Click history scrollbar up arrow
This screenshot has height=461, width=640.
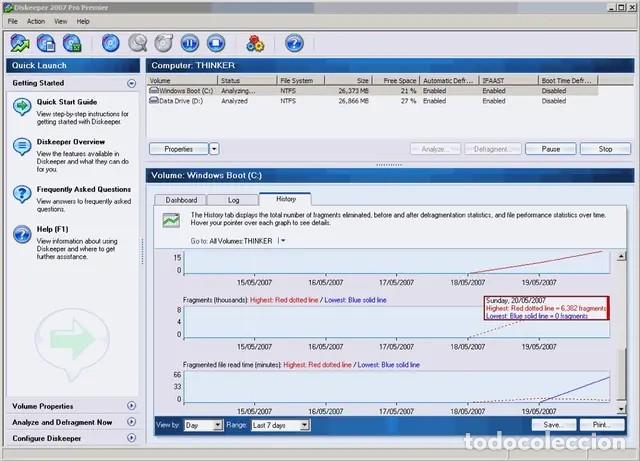point(621,256)
